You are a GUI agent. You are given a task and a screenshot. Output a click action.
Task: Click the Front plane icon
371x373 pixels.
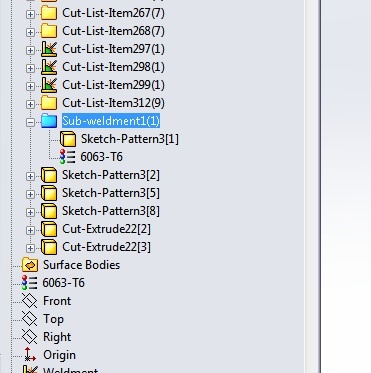tap(30, 301)
